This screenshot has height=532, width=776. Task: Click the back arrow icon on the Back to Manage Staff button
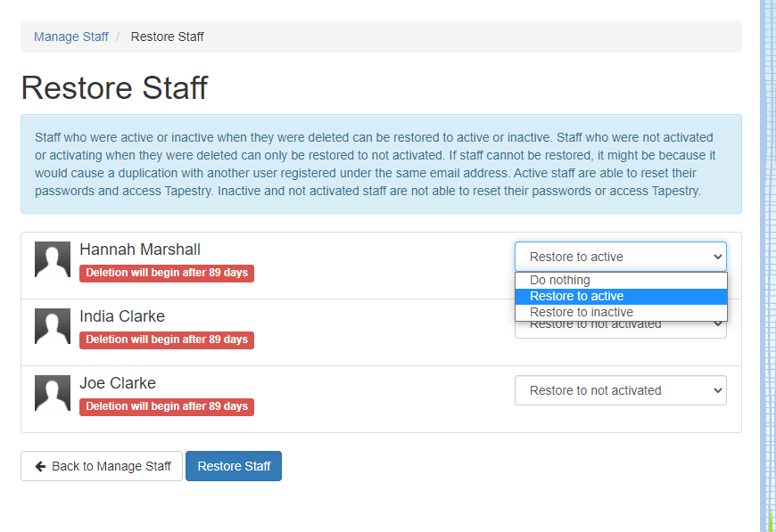point(40,466)
